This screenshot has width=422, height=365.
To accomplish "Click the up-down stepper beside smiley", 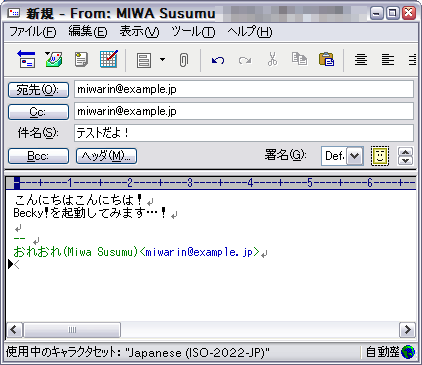I will pyautogui.click(x=405, y=156).
